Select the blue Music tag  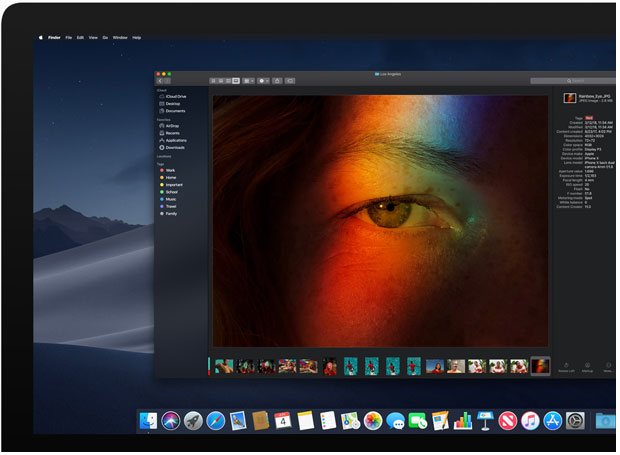[x=168, y=199]
